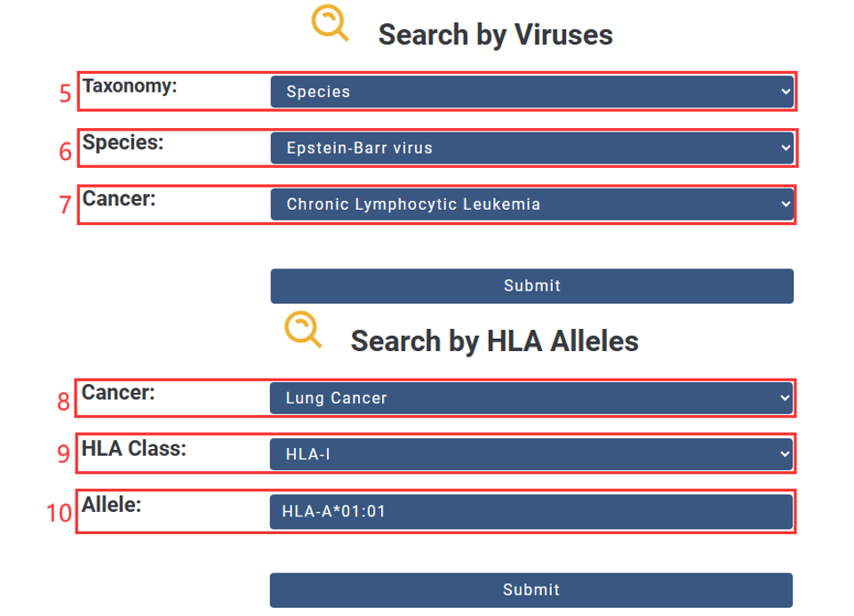The image size is (854, 616).
Task: Expand the Lung Cancer dropdown
Action: point(531,398)
